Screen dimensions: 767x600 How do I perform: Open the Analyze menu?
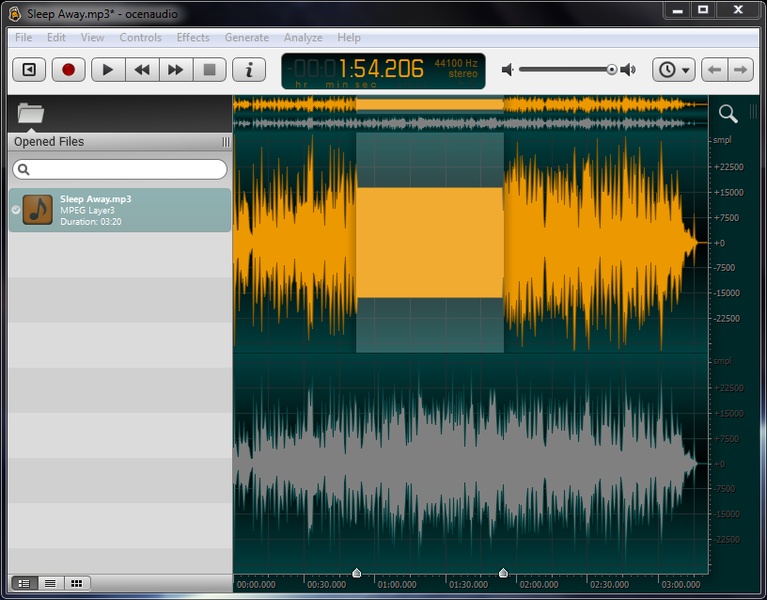(x=303, y=38)
